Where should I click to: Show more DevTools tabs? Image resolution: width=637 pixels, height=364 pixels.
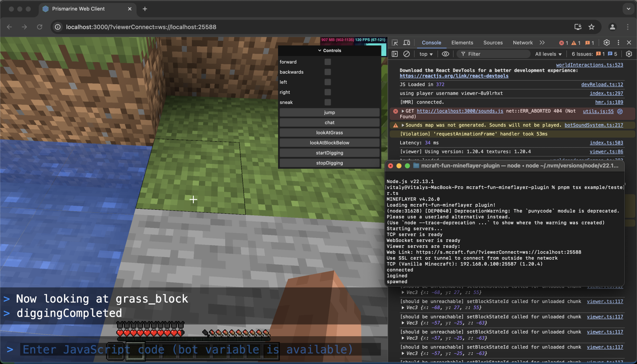[542, 43]
